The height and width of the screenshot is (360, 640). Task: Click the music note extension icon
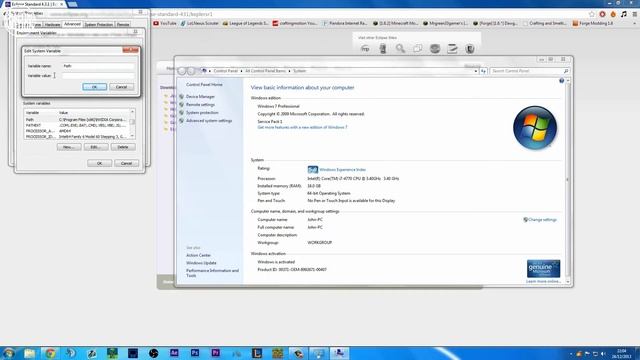(x=624, y=14)
